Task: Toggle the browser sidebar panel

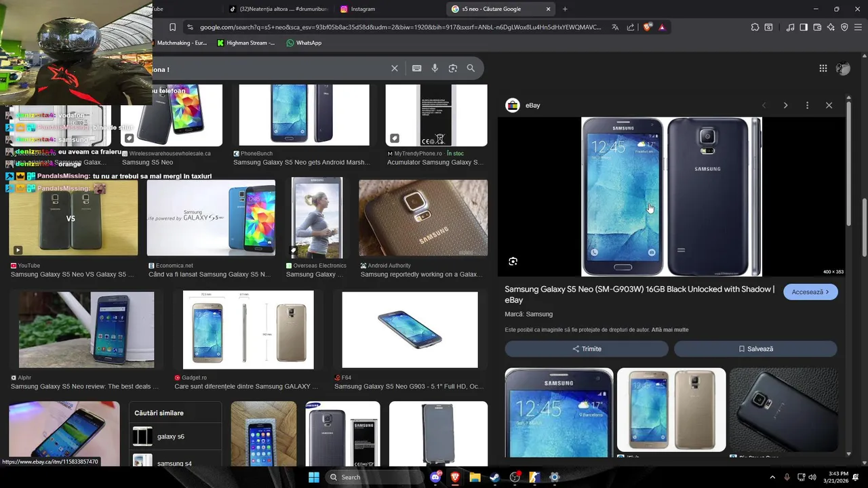Action: coord(804,27)
